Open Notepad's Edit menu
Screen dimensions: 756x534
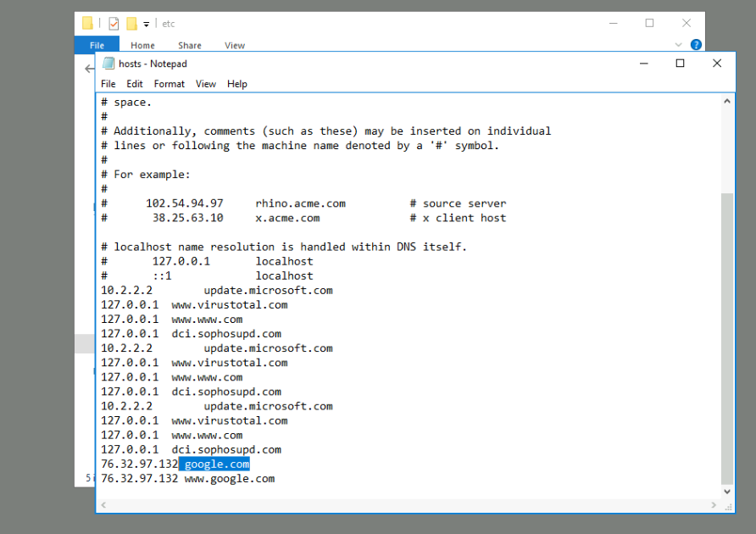tap(135, 84)
